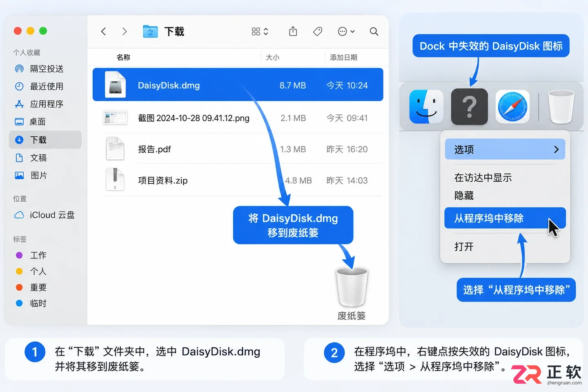Open Safari from the Dock
Viewport: 588px width, 392px height.
[x=512, y=107]
